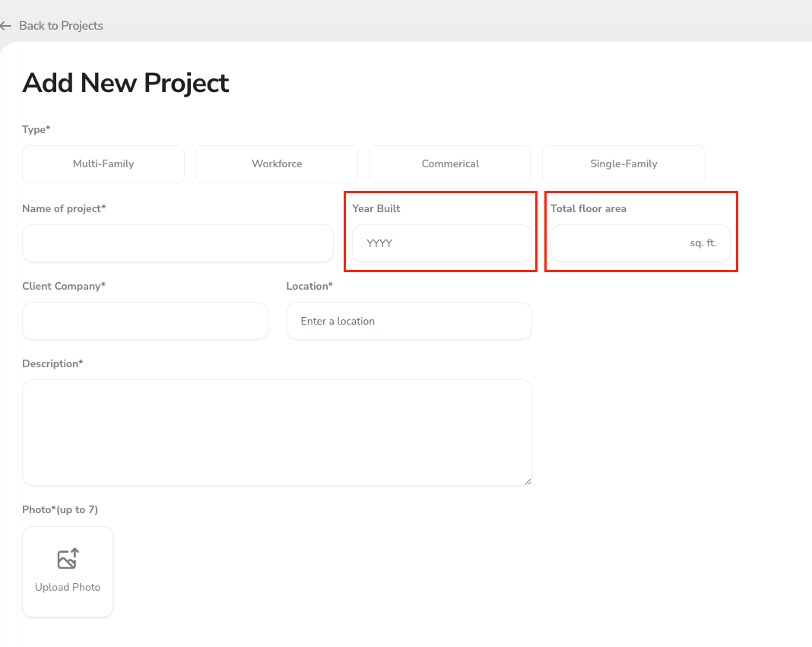The height and width of the screenshot is (647, 812).
Task: Pick the Commerical type option
Action: [450, 164]
